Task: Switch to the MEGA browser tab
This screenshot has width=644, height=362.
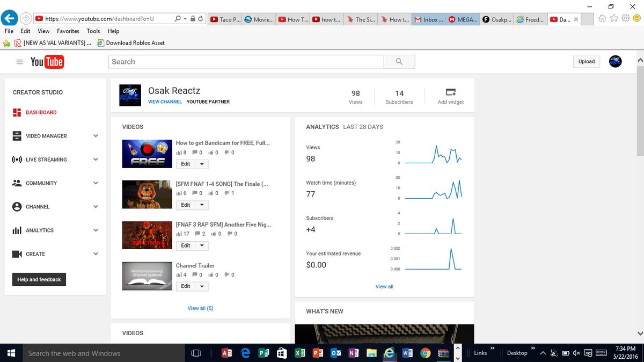Action: (463, 19)
